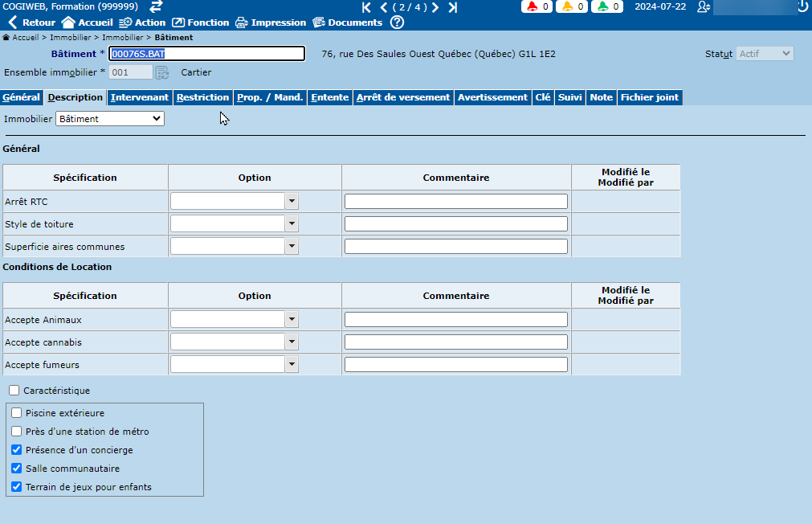Expand the Style de toiture option dropdown
812x524 pixels.
click(x=292, y=224)
